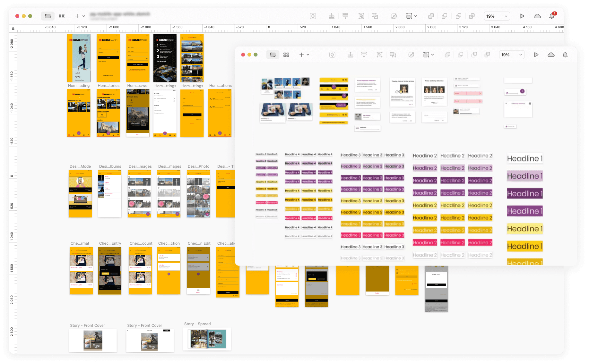Image resolution: width=589 pixels, height=364 pixels.
Task: Click the Forward arrange icon in front window
Action: click(x=350, y=55)
